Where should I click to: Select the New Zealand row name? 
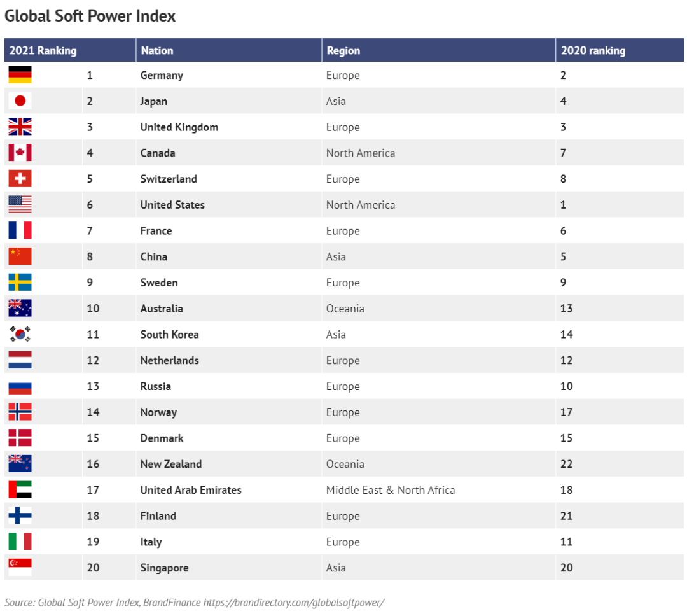(171, 464)
